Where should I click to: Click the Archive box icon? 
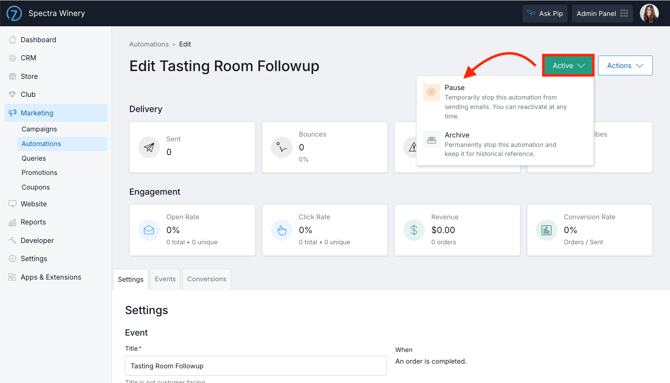point(431,140)
